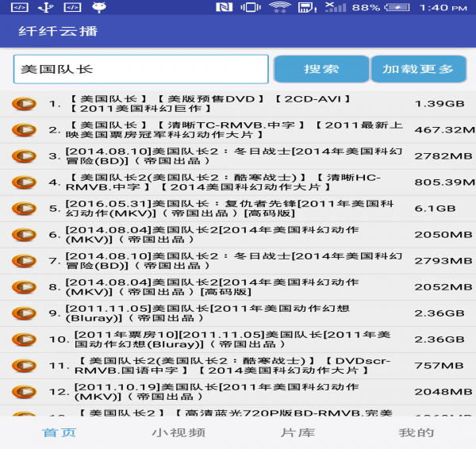Tap the play icon for result 11
476x449 pixels.
coord(25,366)
